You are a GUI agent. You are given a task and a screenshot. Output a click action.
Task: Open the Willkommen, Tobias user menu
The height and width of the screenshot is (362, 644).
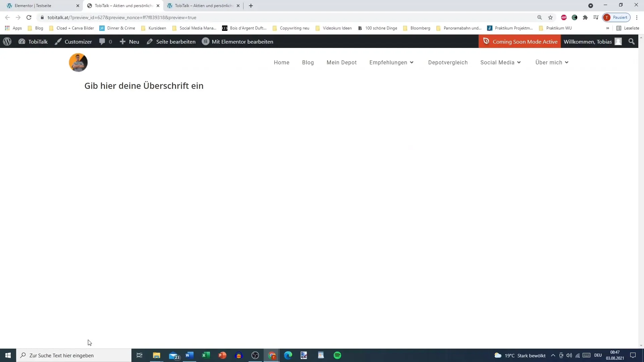click(593, 42)
